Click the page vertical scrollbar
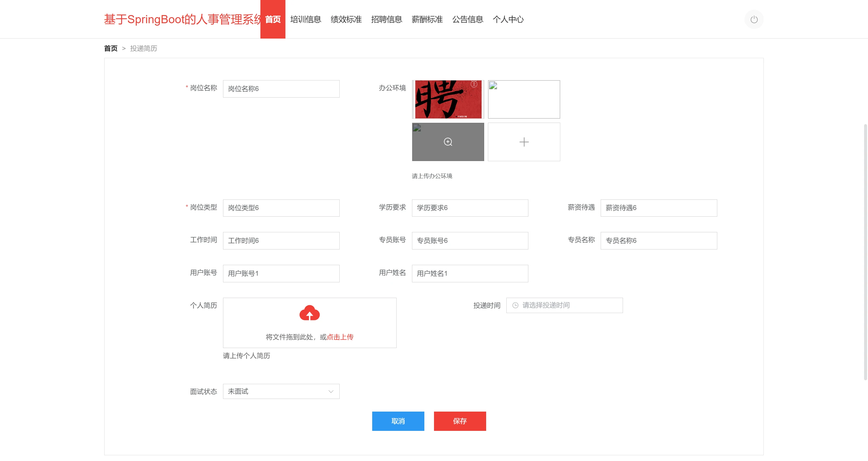 pyautogui.click(x=865, y=252)
